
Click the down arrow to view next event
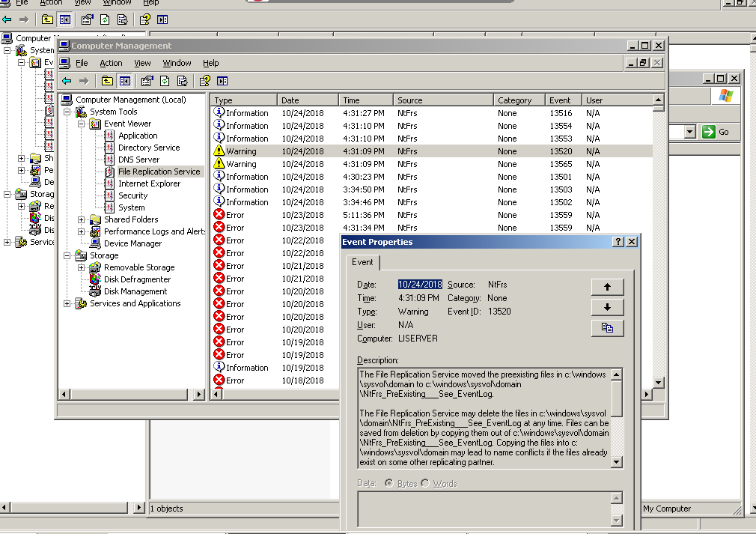(608, 307)
